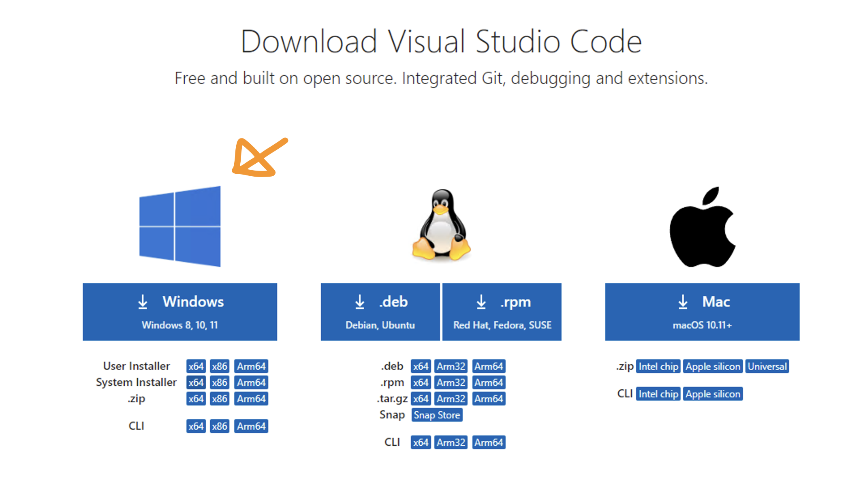Choose Windows System Installer x86
This screenshot has width=863, height=504.
point(220,382)
